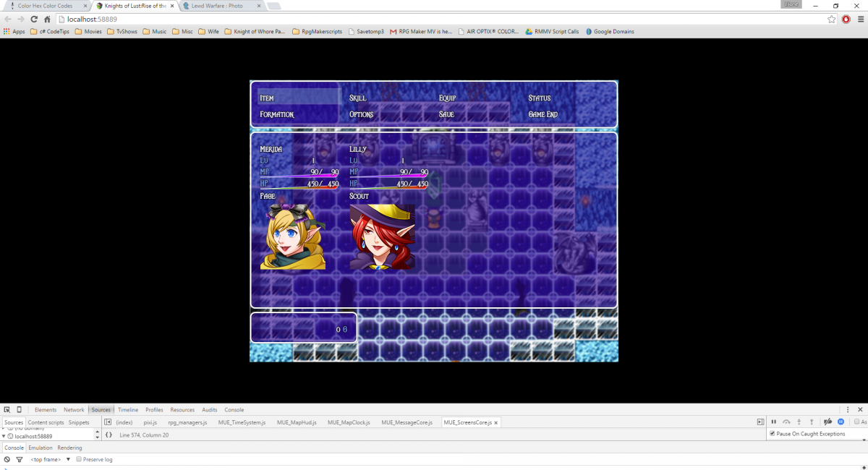Select Options in the game menu
The height and width of the screenshot is (470, 868).
pos(362,114)
